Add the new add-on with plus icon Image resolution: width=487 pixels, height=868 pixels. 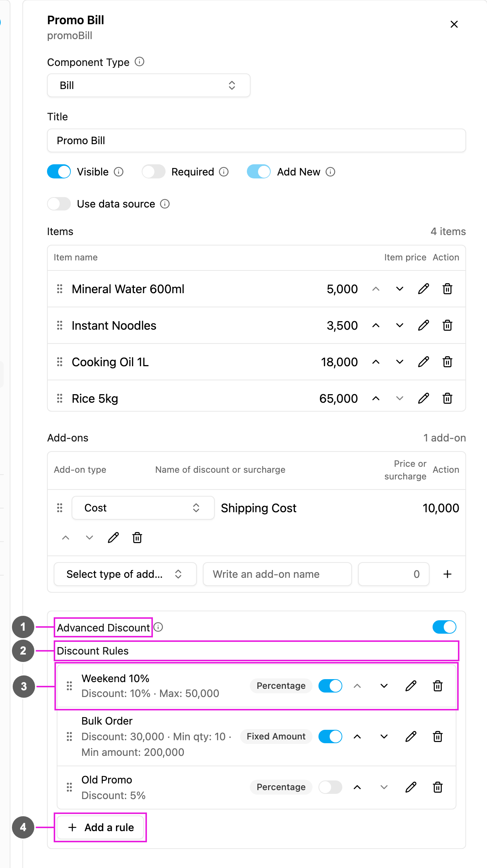coord(447,574)
